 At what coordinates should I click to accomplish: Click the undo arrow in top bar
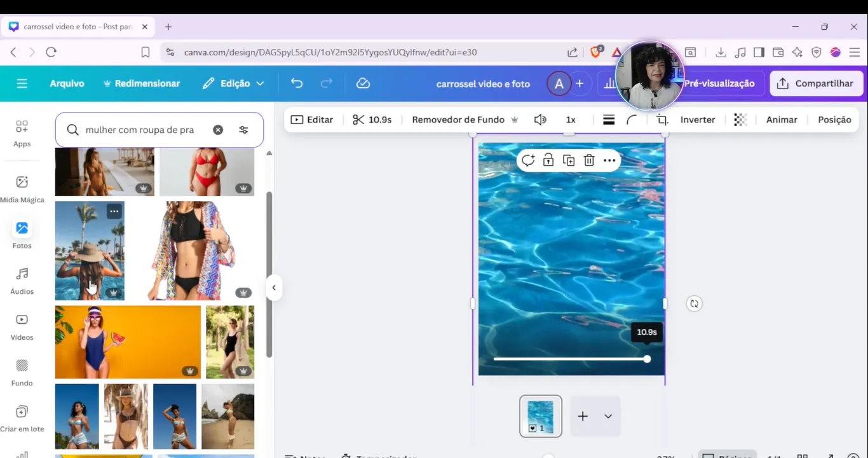coord(297,83)
